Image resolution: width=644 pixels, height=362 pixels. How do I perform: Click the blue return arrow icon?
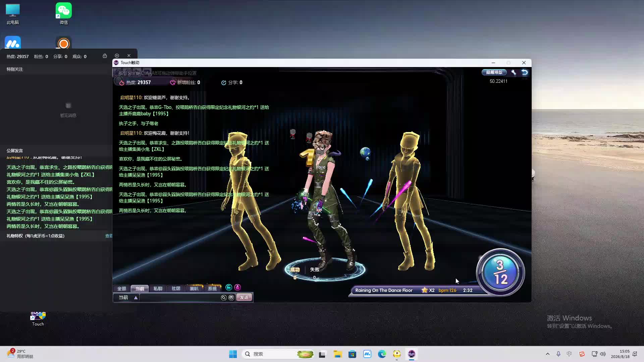click(x=525, y=72)
